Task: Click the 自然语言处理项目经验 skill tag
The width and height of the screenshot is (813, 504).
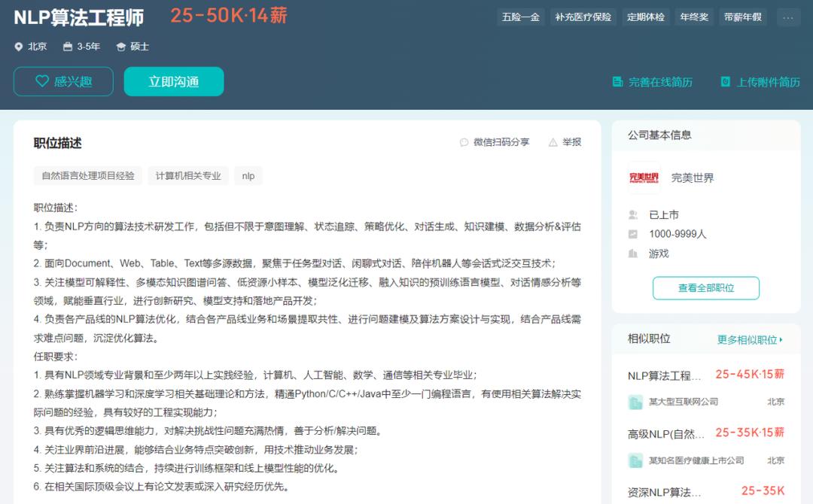Action: click(x=88, y=175)
